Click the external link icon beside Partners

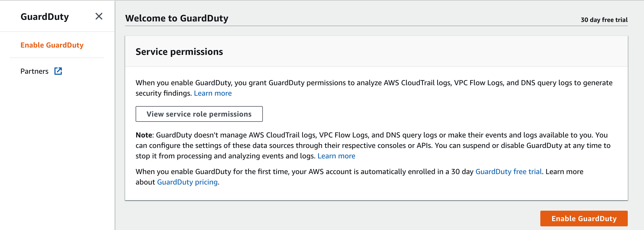coord(58,71)
